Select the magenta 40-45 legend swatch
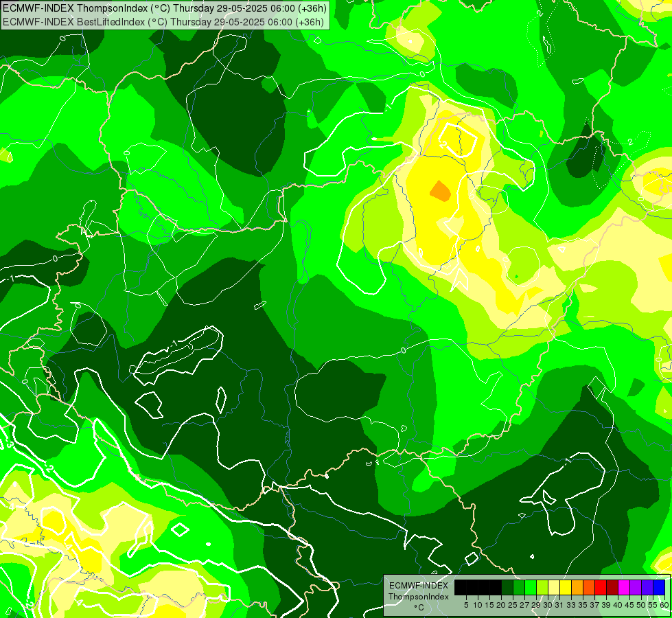672x618 pixels. (x=624, y=587)
